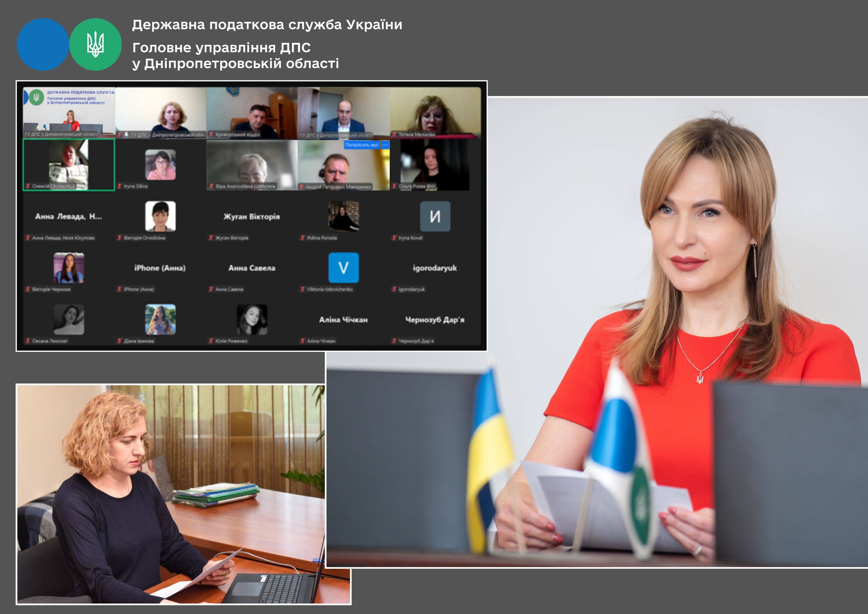Screen dimensions: 868x614
Task: Click the 'Аліна Чічкан' large name text
Action: pos(343,320)
